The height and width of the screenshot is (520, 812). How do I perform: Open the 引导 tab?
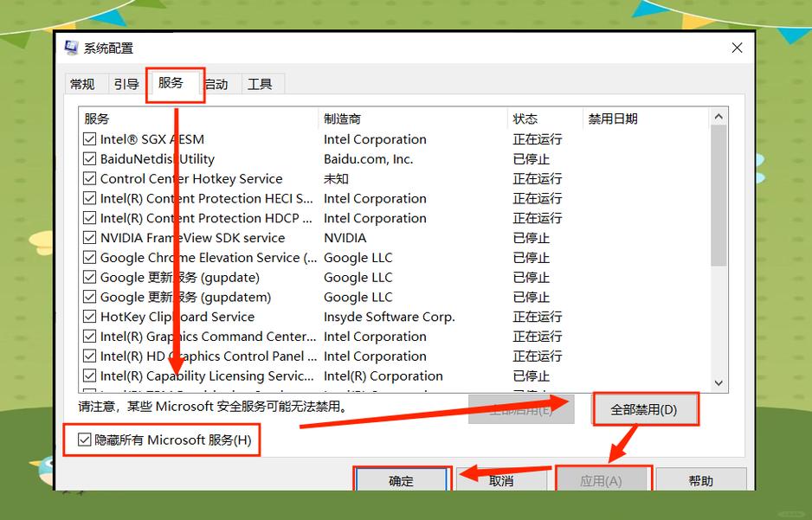point(126,84)
